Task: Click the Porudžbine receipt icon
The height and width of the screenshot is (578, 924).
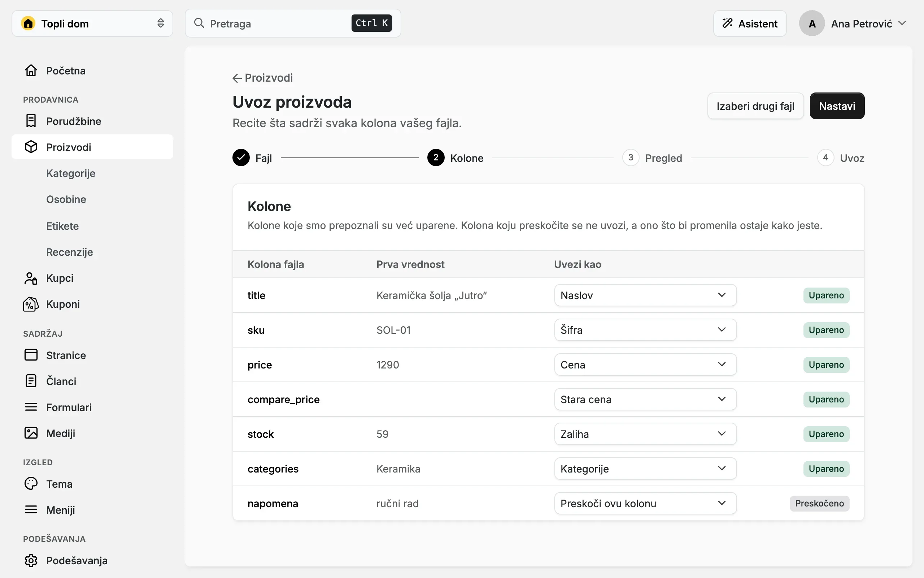Action: 31,121
